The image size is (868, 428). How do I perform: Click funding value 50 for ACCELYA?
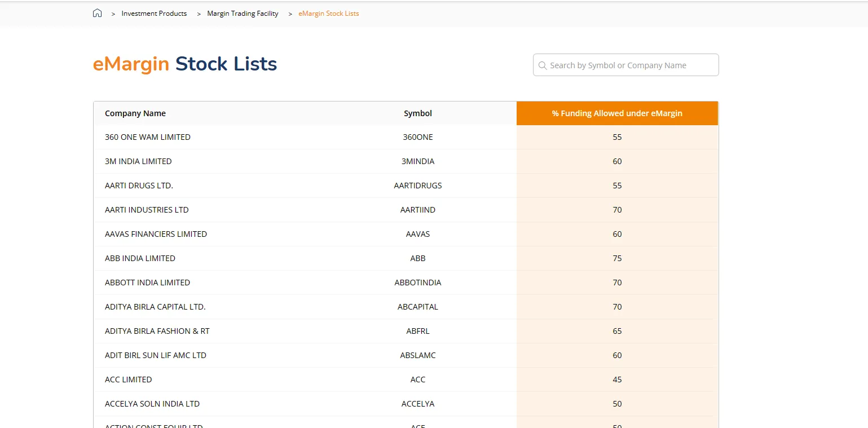click(x=617, y=404)
